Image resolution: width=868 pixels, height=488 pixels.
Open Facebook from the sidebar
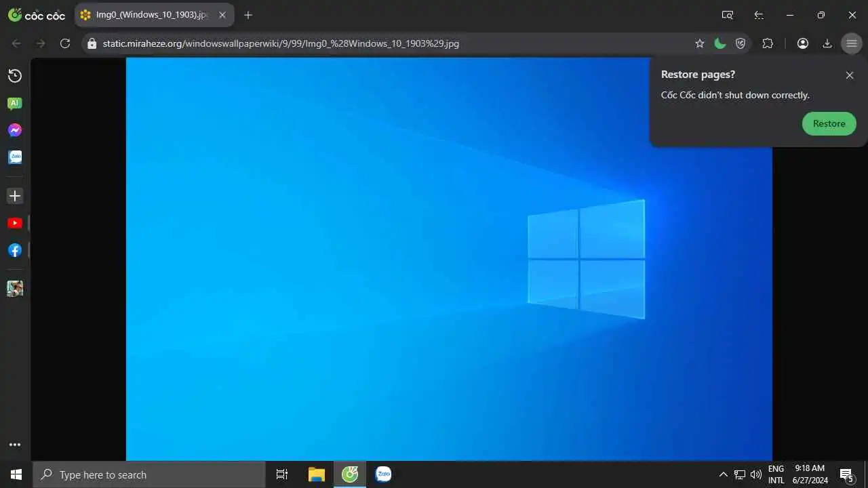15,250
